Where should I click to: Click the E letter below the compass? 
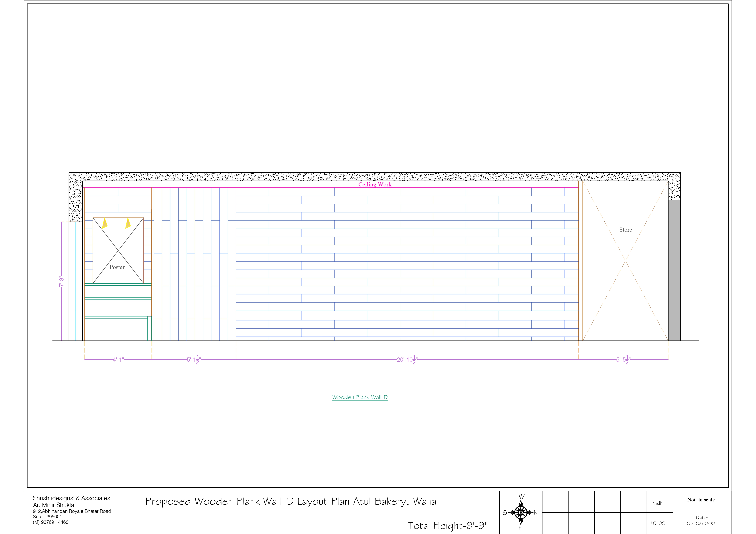pos(521,528)
